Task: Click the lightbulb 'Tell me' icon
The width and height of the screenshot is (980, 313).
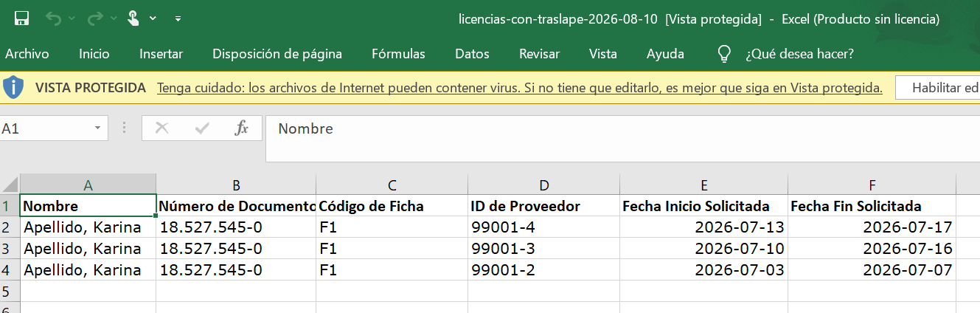Action: pyautogui.click(x=725, y=54)
